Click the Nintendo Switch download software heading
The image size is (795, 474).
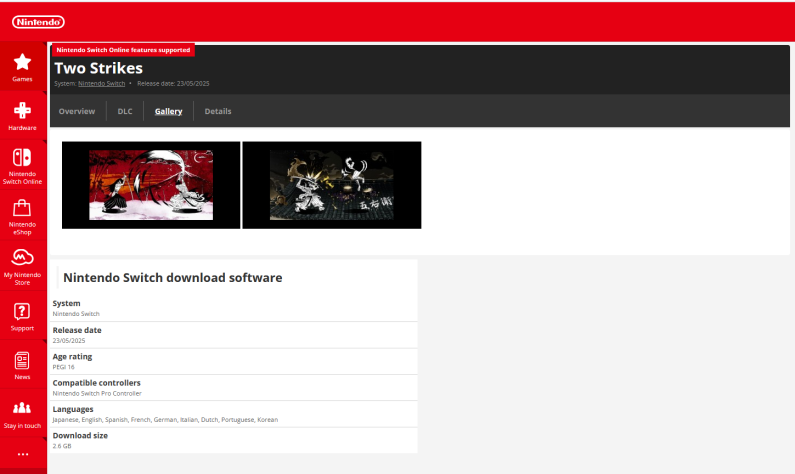(172, 277)
